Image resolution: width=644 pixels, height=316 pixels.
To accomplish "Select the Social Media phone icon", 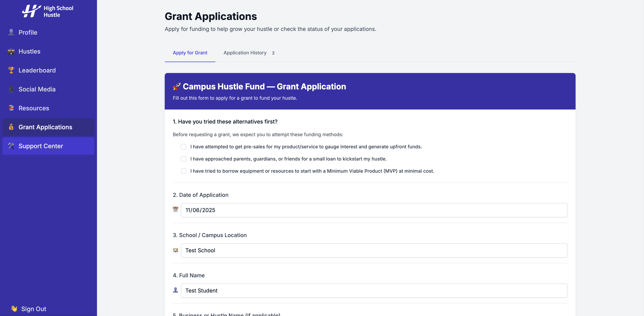I will click(11, 89).
